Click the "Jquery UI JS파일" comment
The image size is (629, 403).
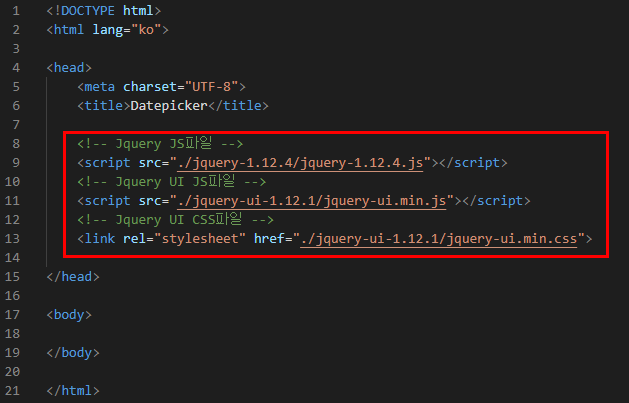172,182
